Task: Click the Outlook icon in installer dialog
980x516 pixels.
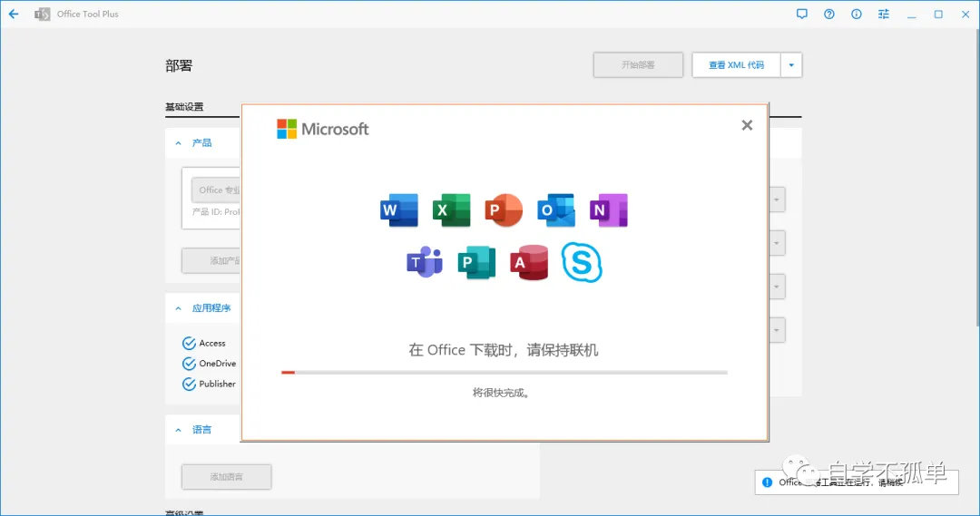Action: tap(556, 209)
